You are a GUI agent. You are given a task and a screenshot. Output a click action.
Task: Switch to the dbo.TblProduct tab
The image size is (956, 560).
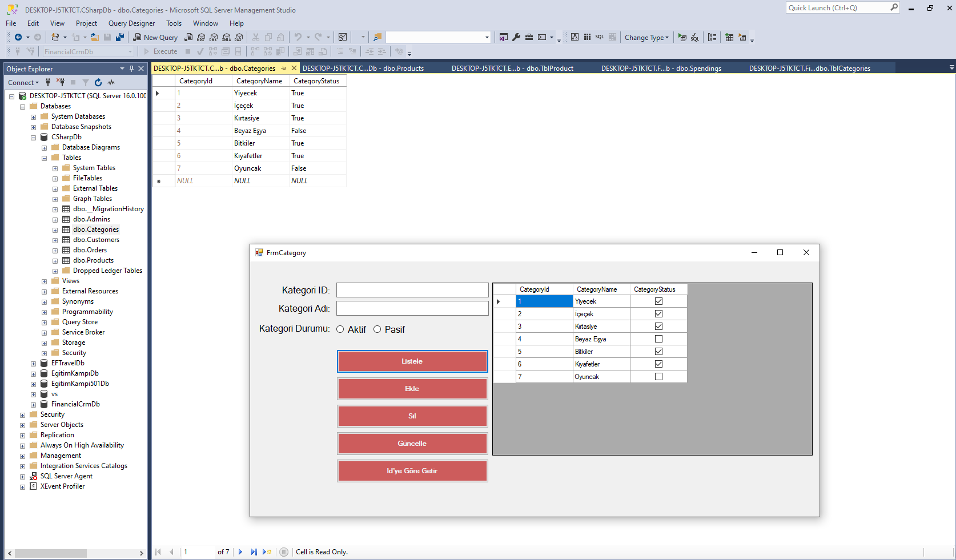tap(512, 69)
